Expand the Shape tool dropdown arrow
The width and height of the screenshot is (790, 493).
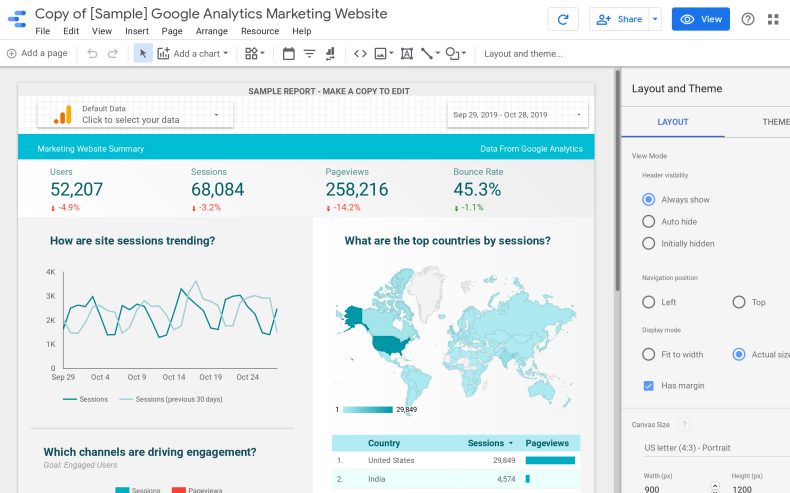(x=464, y=53)
